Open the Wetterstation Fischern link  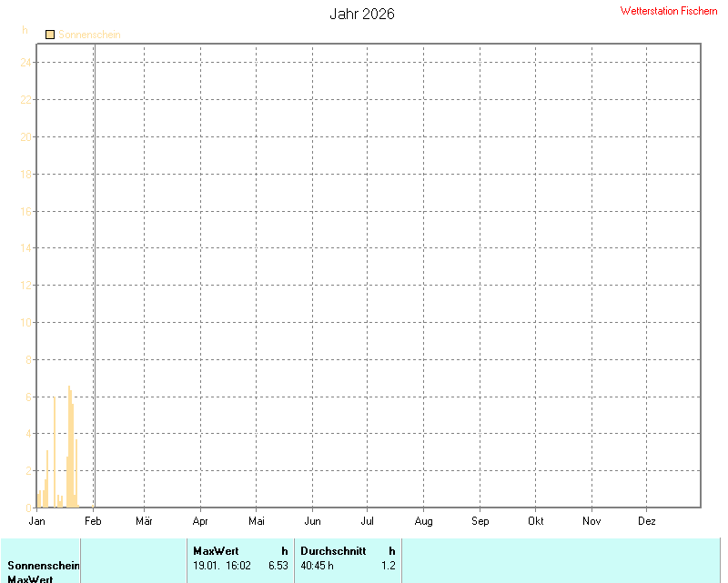pyautogui.click(x=669, y=11)
